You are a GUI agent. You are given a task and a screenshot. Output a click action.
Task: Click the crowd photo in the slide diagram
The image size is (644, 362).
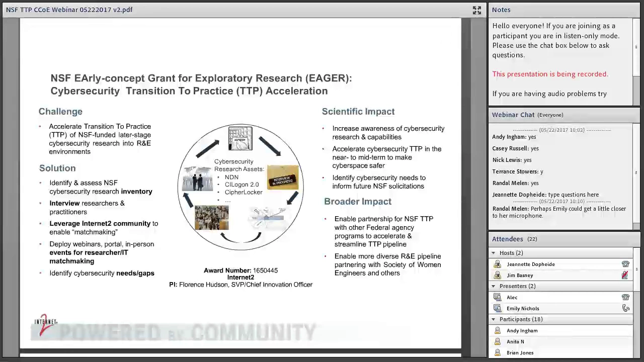point(211,218)
